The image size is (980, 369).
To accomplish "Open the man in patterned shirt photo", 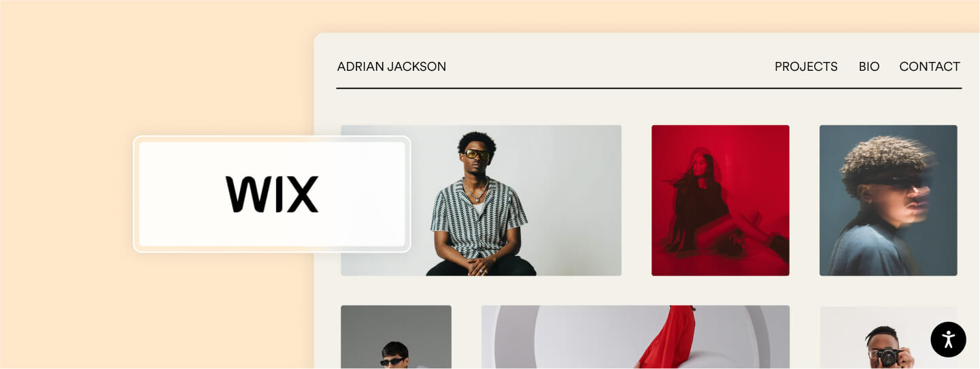I will coord(481,200).
